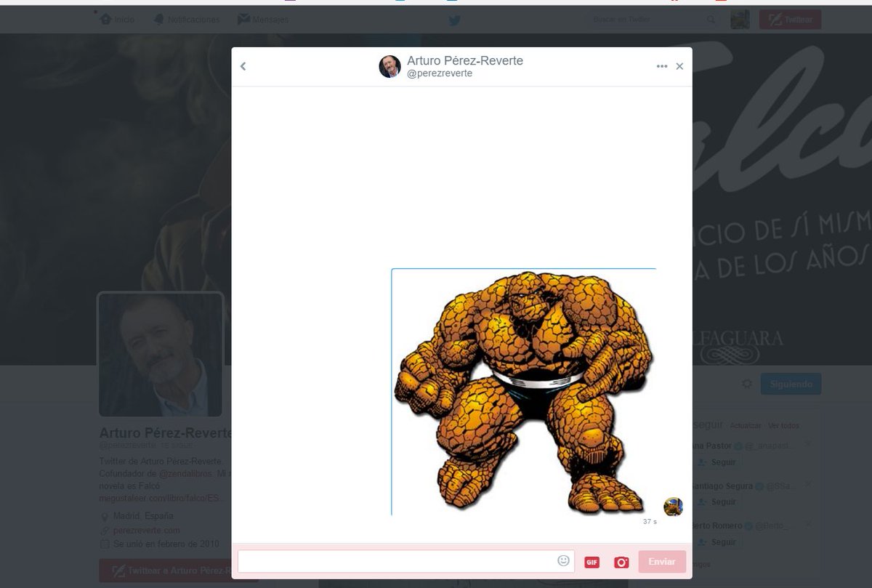Screen dimensions: 872x588
Task: Open 'Ver todos' suggestions link
Action: [783, 425]
